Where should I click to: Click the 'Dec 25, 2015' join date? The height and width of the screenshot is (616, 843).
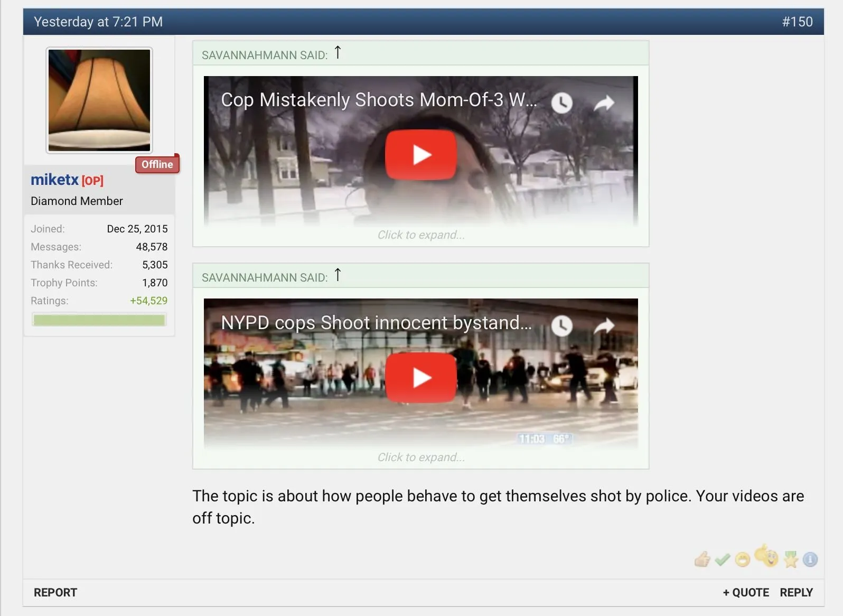coord(137,229)
